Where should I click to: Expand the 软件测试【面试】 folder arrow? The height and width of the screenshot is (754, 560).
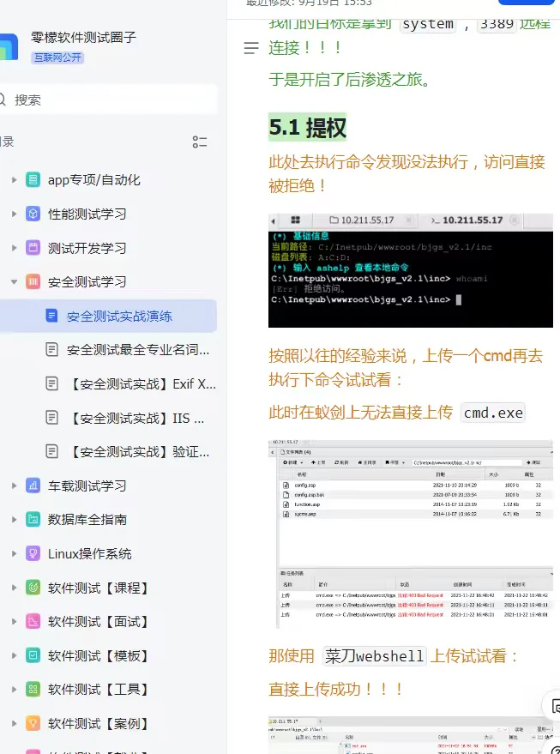click(x=14, y=622)
